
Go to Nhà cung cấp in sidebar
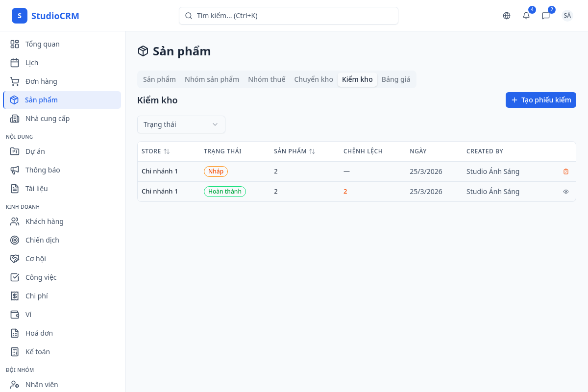[x=47, y=119]
